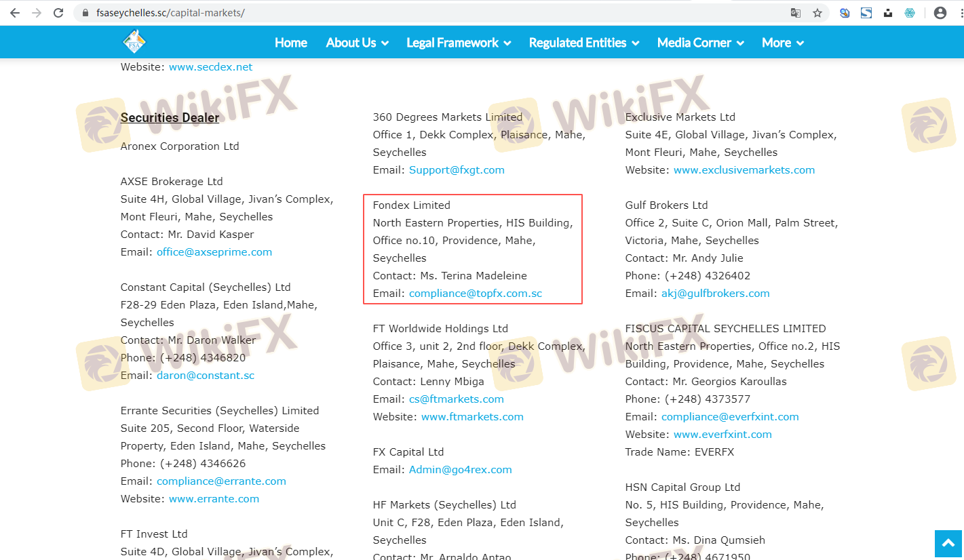
Task: Click the Contact: Mr. David Kasper line
Action: (x=187, y=235)
